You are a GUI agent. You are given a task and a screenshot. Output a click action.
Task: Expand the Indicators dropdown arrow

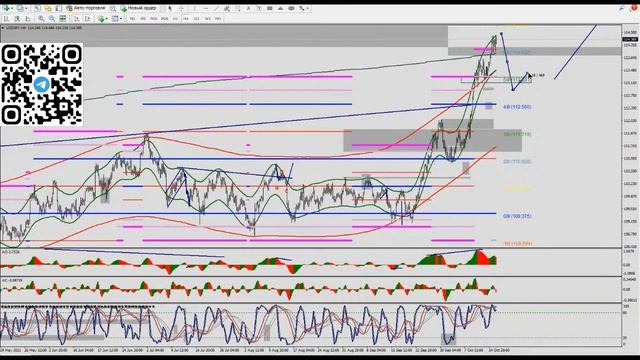coord(107,18)
